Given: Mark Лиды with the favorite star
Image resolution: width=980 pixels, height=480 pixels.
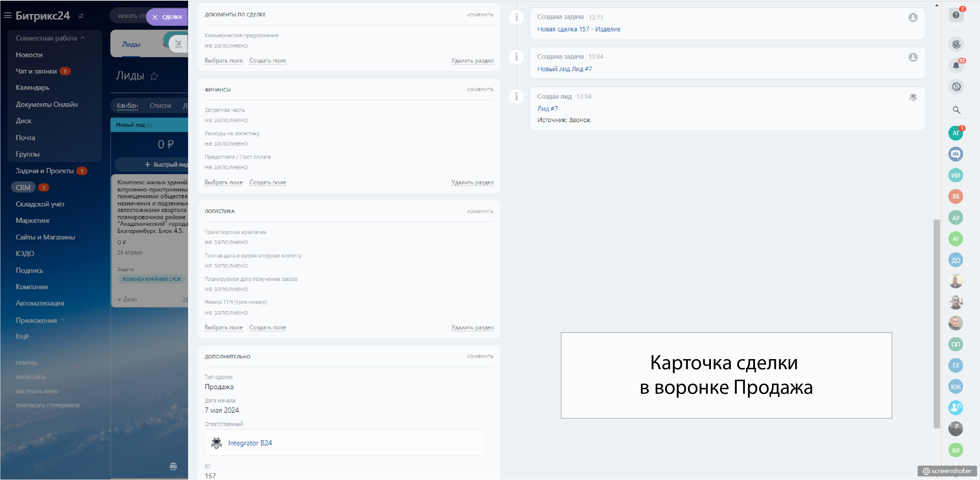Looking at the screenshot, I should (x=154, y=76).
